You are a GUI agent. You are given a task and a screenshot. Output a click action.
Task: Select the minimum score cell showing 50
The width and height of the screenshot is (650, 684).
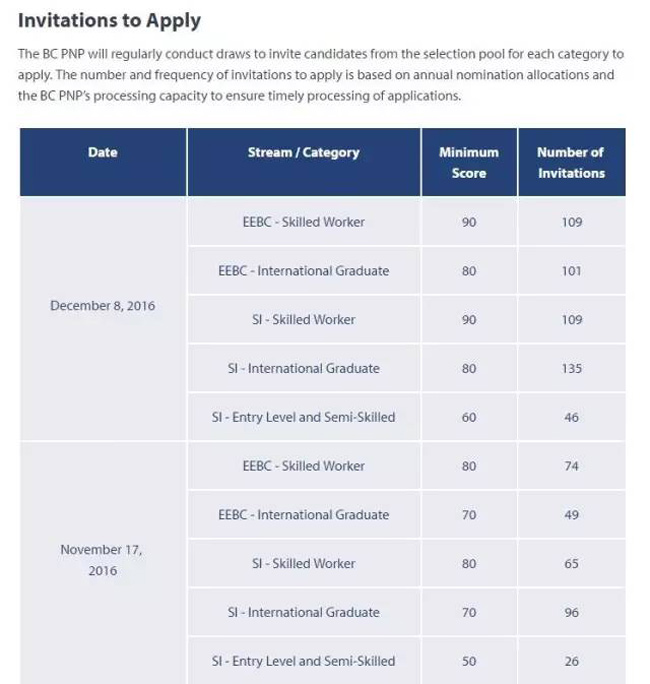(x=469, y=661)
